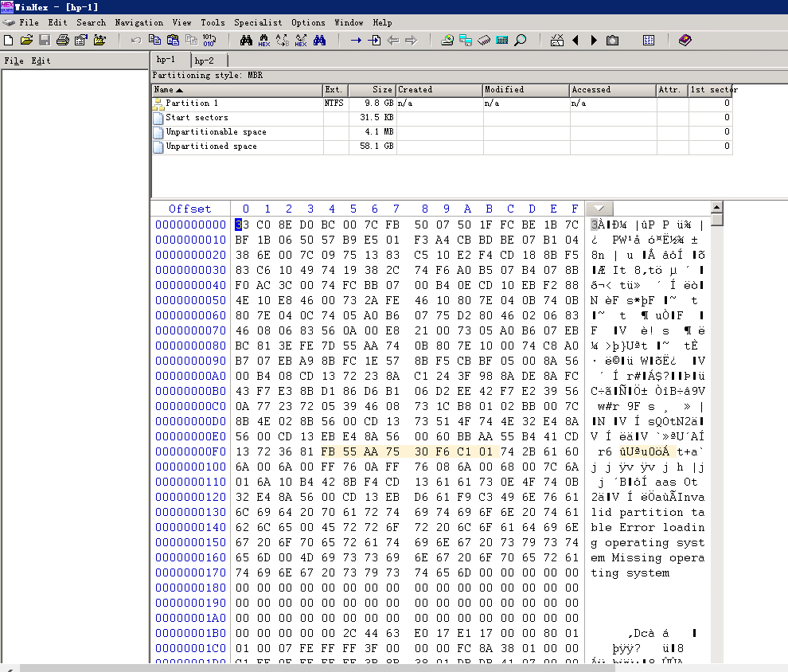Open help with the purple book icon

point(685,41)
